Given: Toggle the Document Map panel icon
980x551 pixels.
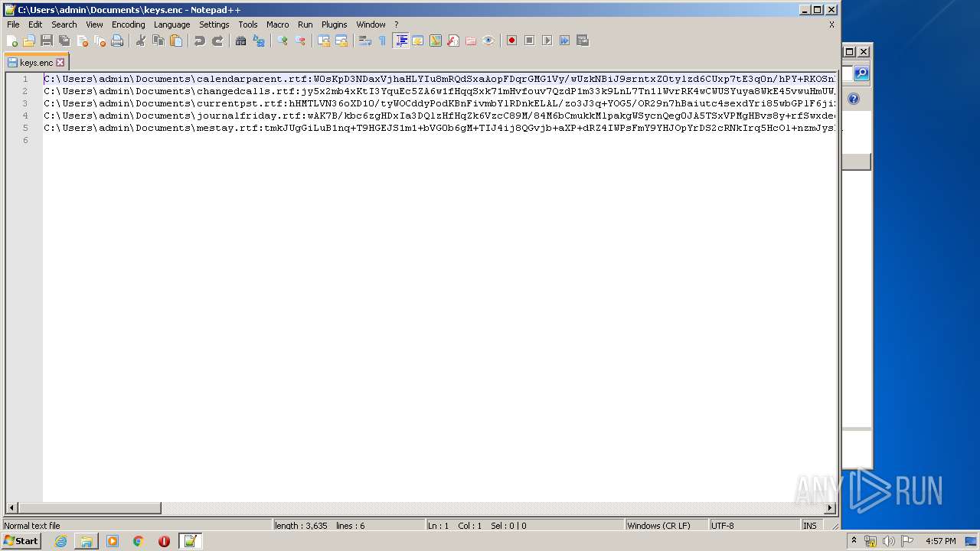Looking at the screenshot, I should tap(436, 41).
